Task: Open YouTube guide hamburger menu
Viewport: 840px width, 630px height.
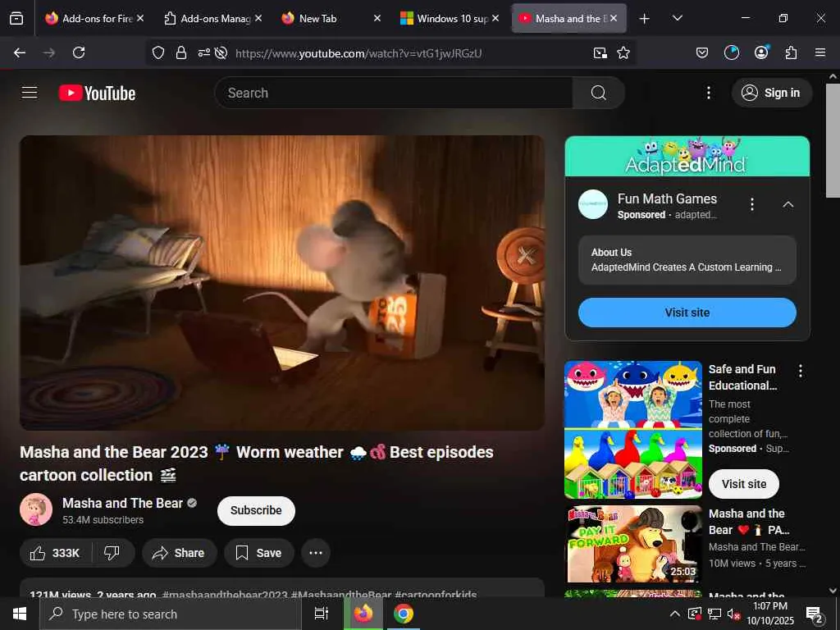Action: point(30,93)
